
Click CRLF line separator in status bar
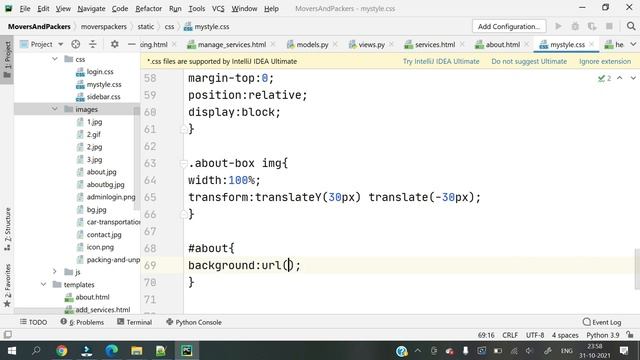pos(510,335)
